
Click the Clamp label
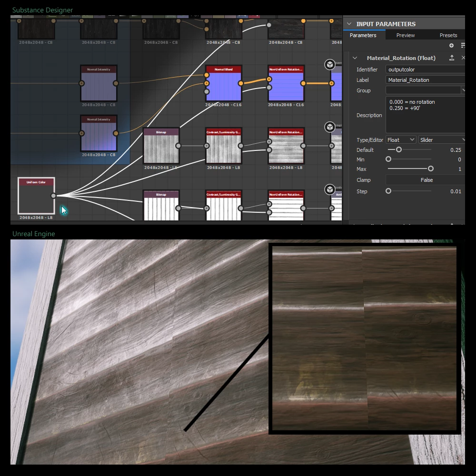pos(363,180)
